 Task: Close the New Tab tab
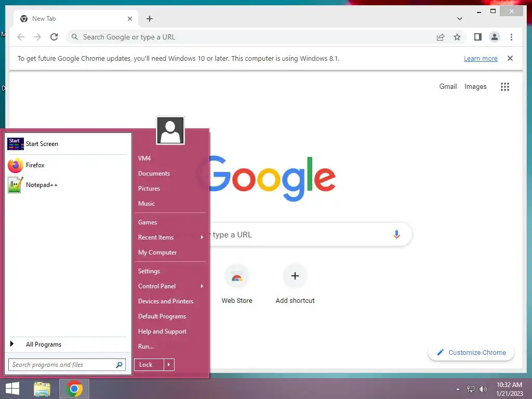click(129, 19)
